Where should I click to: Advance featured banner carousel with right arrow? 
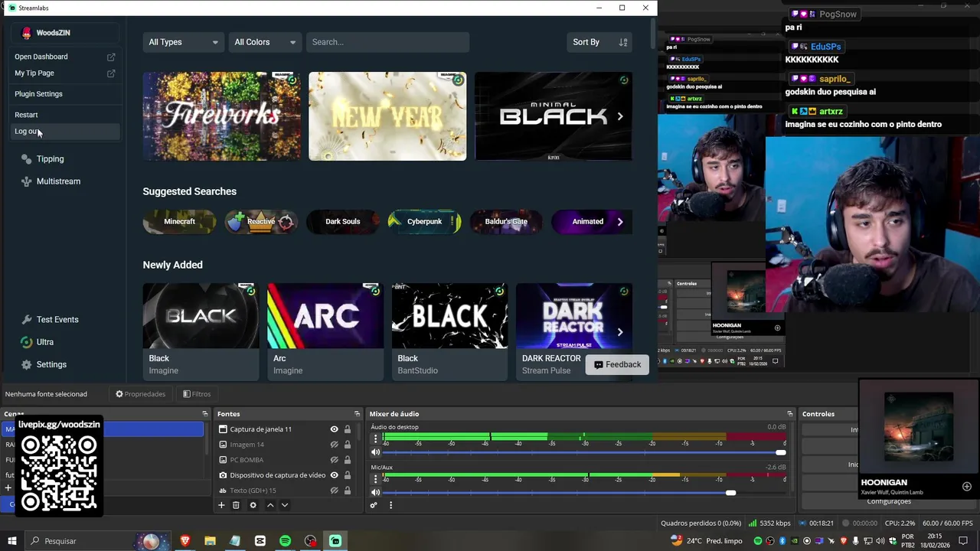point(620,116)
